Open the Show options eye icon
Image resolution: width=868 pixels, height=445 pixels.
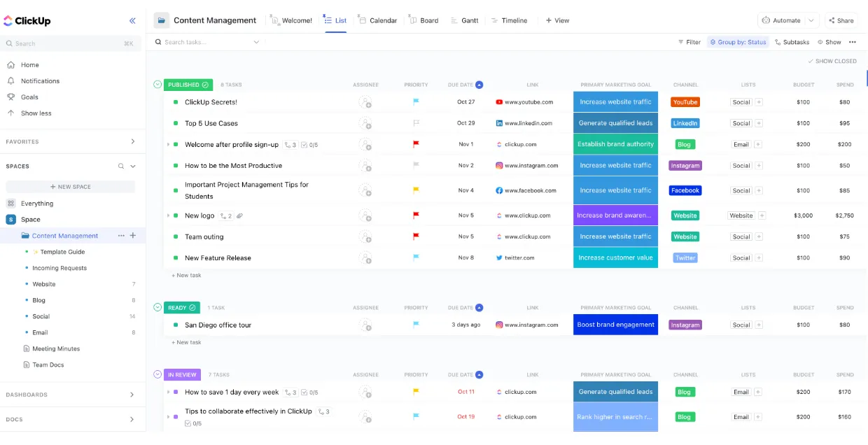829,42
